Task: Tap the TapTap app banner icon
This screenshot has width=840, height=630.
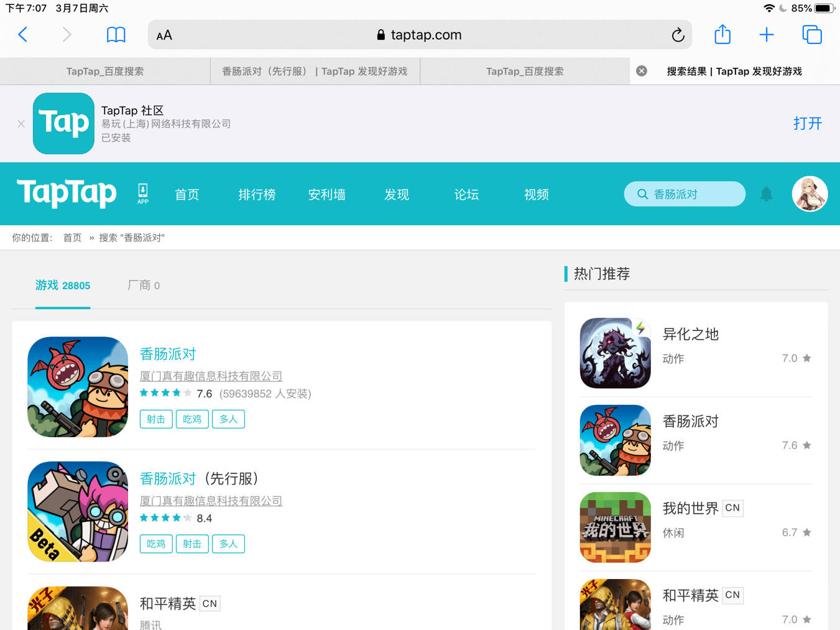Action: (63, 123)
